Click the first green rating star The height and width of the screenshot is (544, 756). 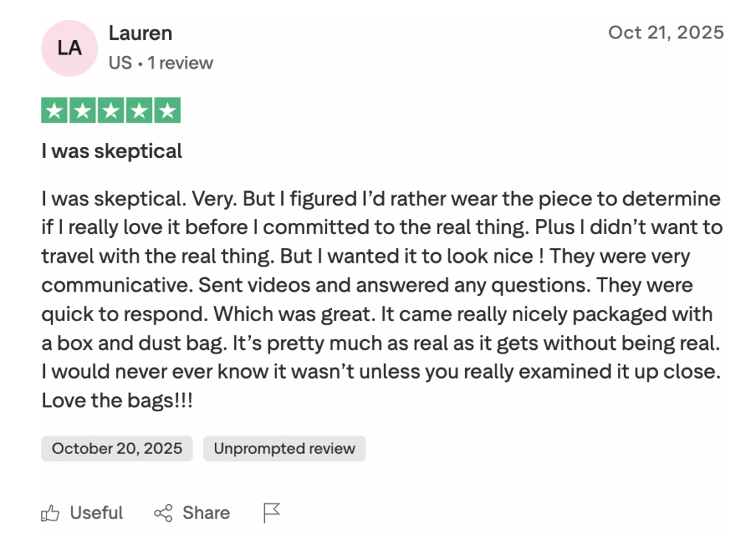[x=54, y=111]
